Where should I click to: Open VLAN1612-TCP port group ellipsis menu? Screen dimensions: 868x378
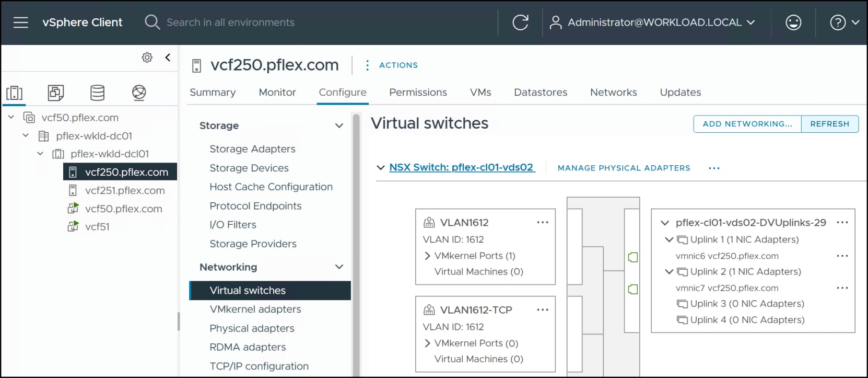tap(543, 310)
